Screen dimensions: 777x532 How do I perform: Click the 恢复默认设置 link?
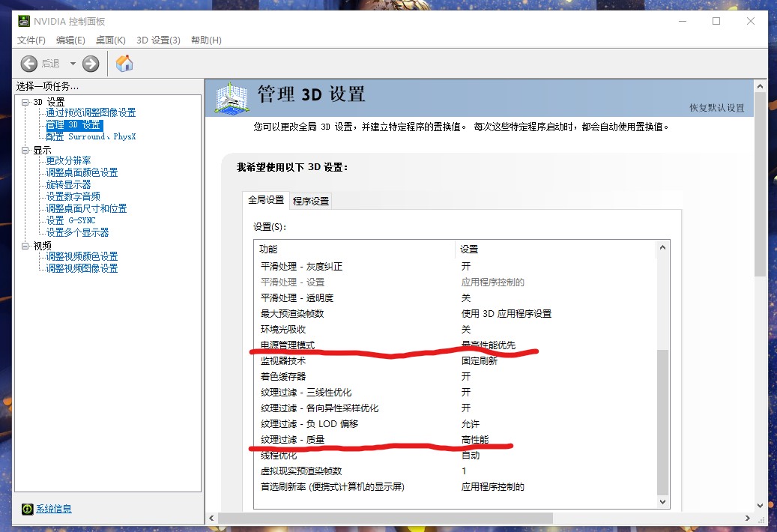tap(716, 107)
